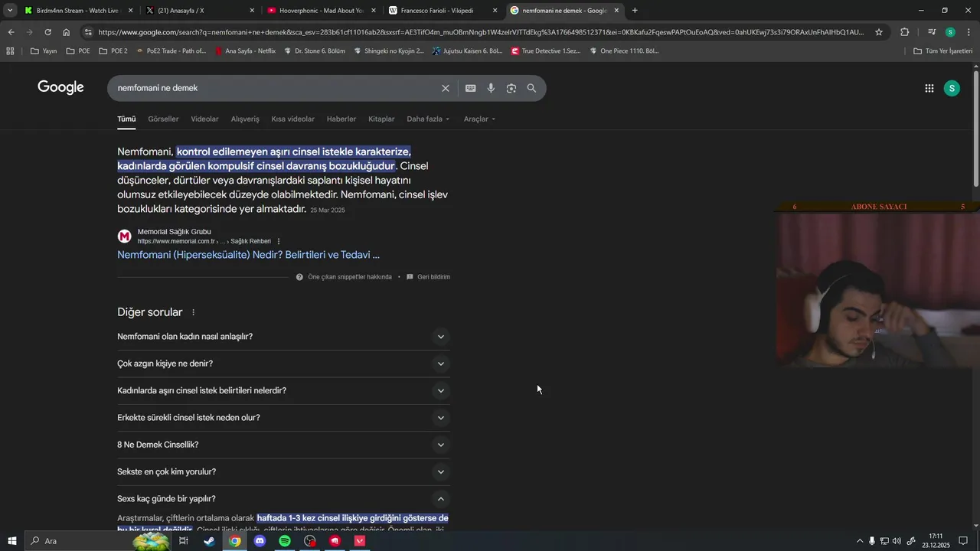The width and height of the screenshot is (980, 551).
Task: Show hidden system tray icons
Action: [x=860, y=541]
